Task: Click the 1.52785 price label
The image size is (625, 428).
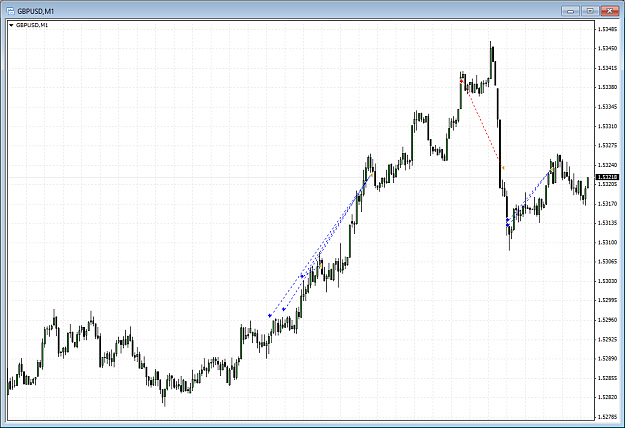Action: pos(607,416)
